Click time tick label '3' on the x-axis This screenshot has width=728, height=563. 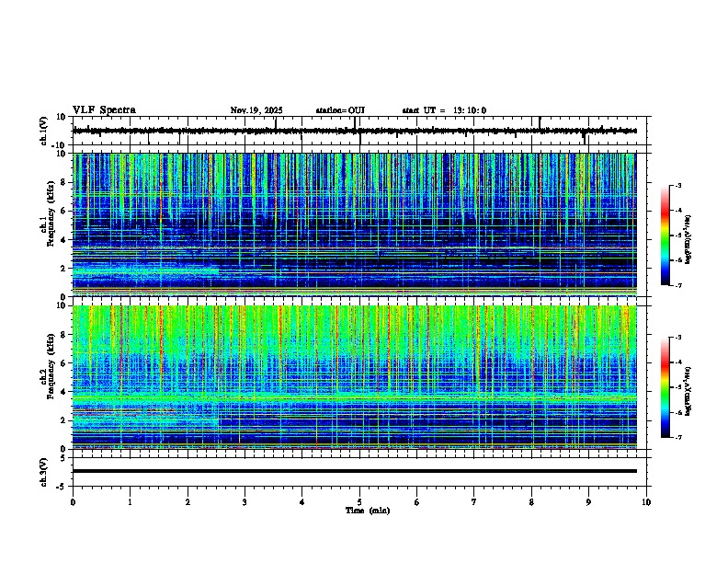coord(245,501)
